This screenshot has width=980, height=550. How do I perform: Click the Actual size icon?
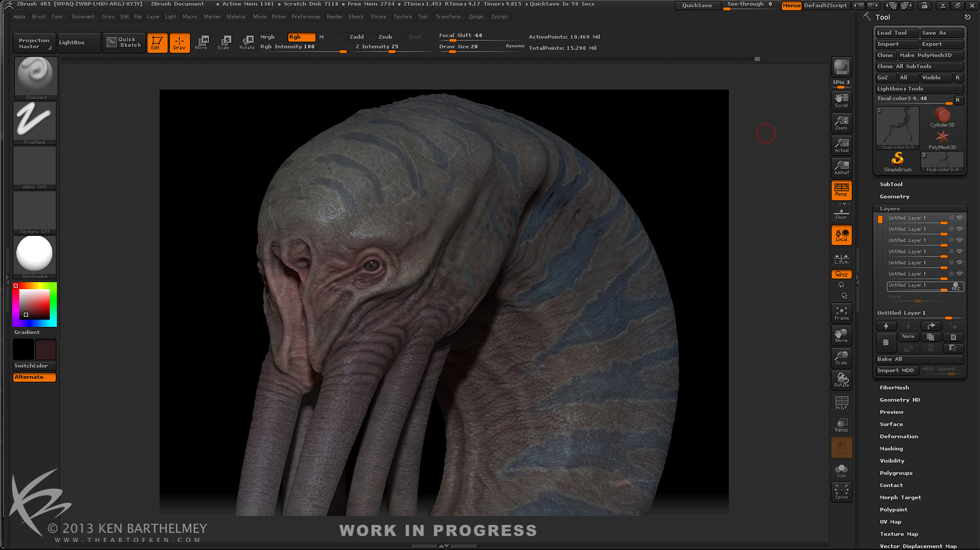click(x=841, y=145)
